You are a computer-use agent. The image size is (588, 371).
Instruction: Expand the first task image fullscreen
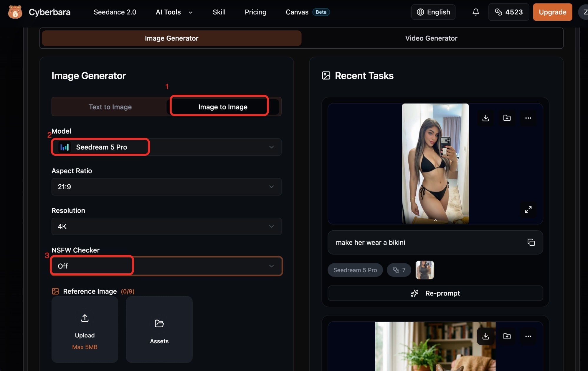tap(528, 209)
